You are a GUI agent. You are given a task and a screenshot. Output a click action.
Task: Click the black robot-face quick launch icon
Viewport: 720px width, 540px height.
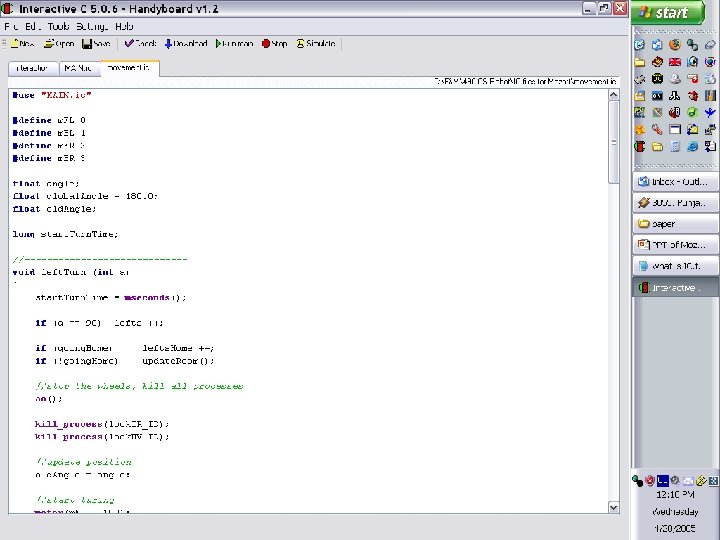tap(657, 79)
